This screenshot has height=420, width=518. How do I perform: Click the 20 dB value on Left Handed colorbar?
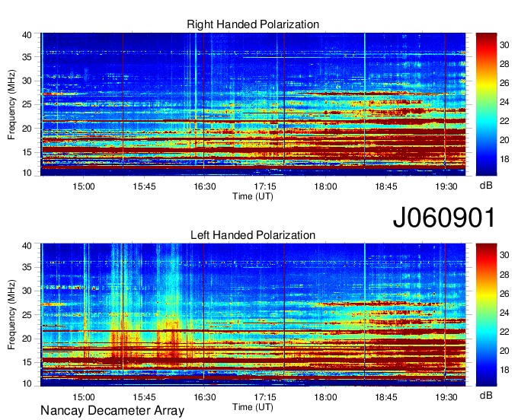point(504,351)
